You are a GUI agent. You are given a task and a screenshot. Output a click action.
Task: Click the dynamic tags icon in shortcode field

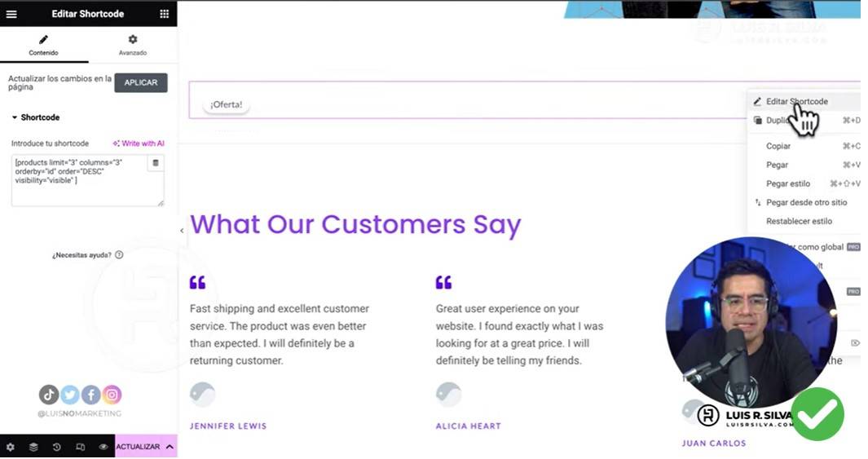tap(156, 163)
